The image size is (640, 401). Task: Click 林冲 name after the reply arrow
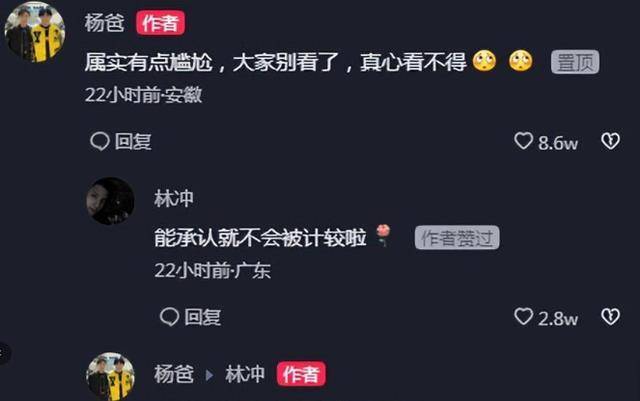(x=245, y=374)
